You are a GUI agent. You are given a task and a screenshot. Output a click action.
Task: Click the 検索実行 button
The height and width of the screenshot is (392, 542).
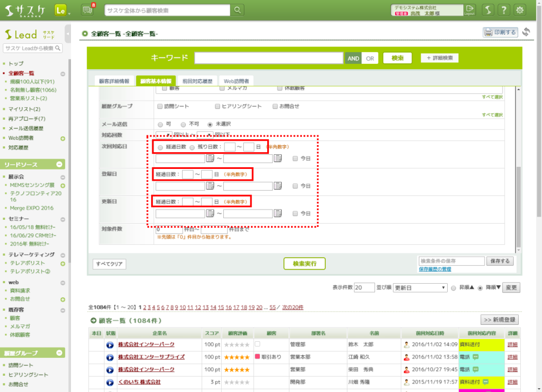(304, 264)
